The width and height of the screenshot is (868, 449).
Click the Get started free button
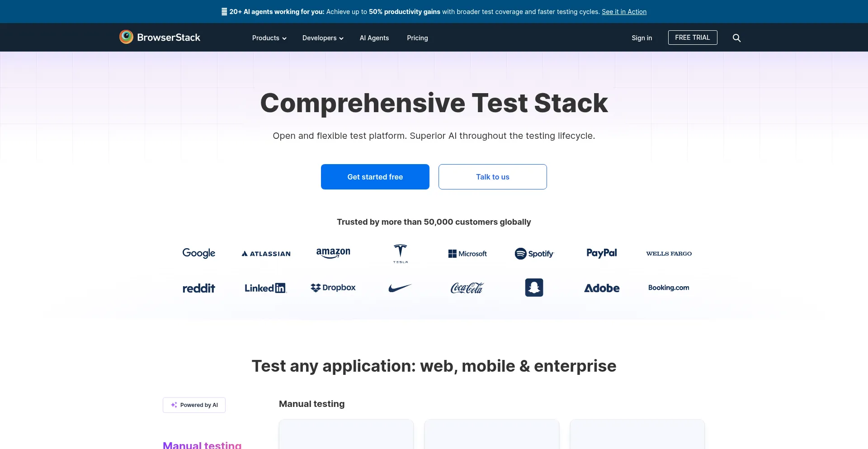pos(375,177)
